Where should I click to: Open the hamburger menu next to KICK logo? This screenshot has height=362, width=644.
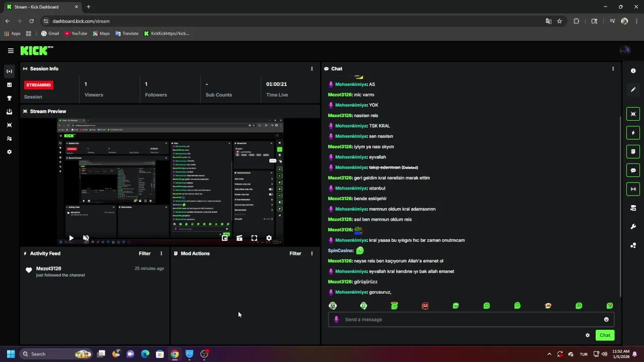11,51
